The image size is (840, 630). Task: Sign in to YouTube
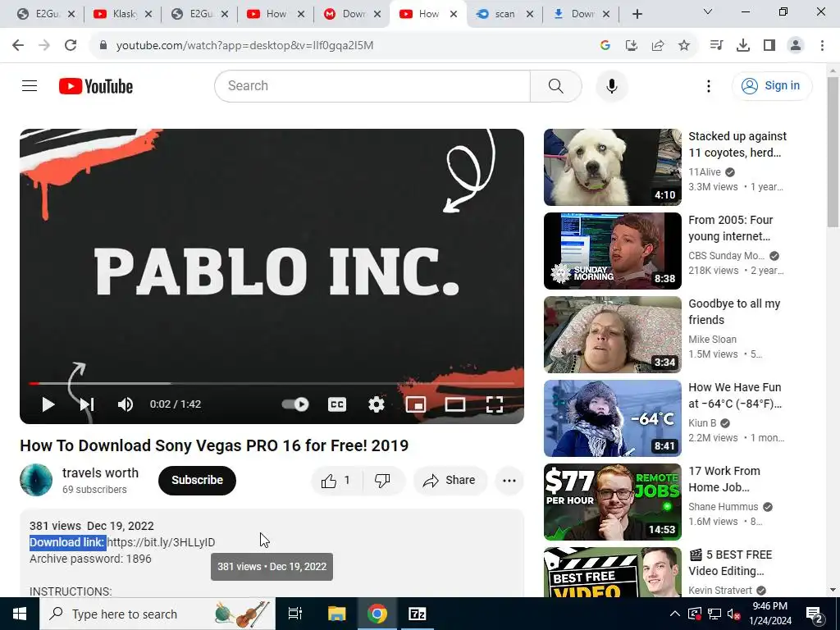pos(771,85)
